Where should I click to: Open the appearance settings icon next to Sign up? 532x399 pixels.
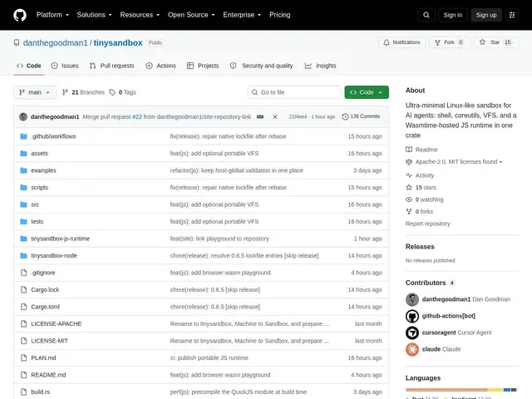(512, 15)
